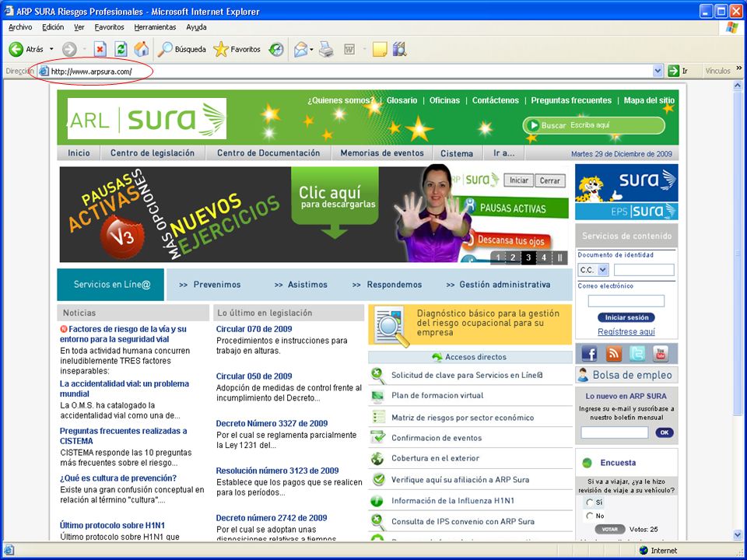Screen dimensions: 747x560
Task: Focus the Documento de identidad number field
Action: [x=644, y=270]
